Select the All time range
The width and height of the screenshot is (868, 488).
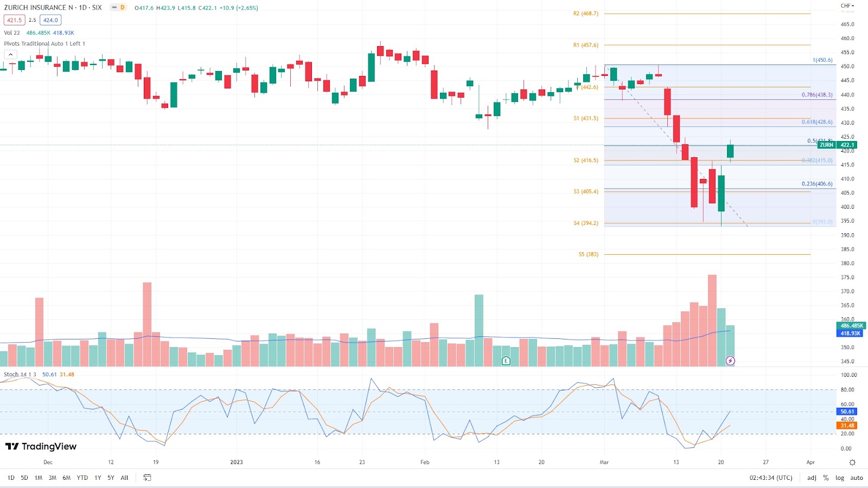tap(124, 478)
